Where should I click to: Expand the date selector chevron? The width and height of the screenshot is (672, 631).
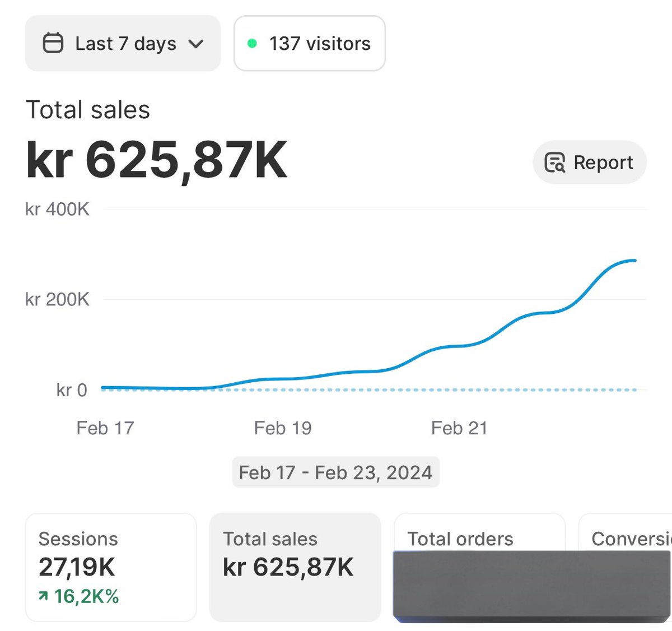(x=195, y=43)
